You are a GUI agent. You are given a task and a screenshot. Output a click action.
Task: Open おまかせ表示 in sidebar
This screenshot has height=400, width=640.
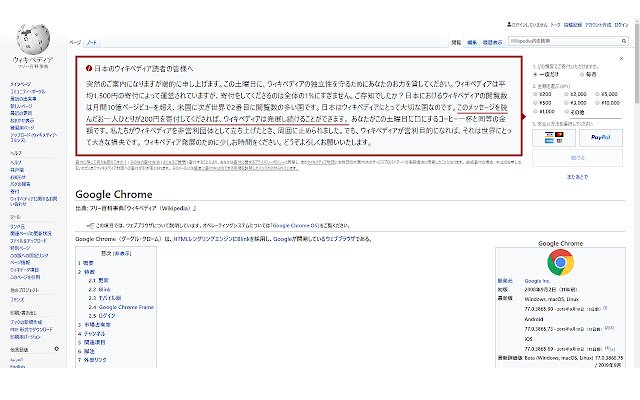[x=22, y=120]
